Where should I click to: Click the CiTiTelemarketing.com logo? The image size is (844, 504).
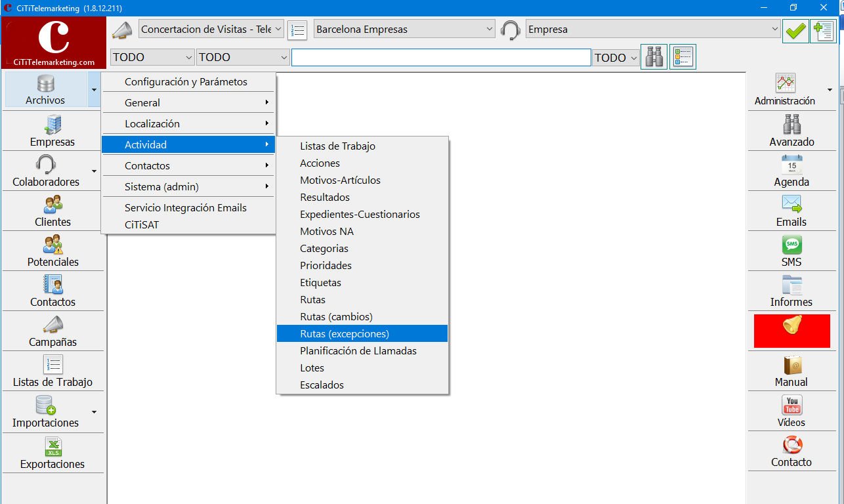54,43
